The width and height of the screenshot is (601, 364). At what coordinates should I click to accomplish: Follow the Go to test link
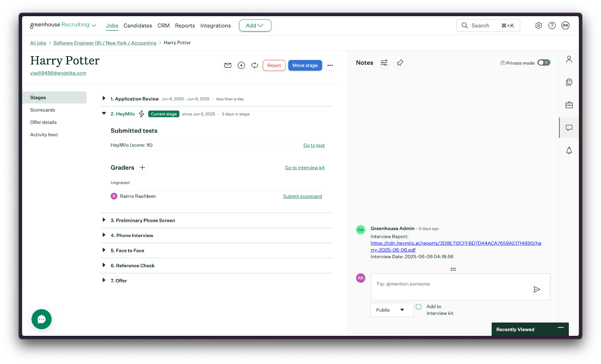314,146
